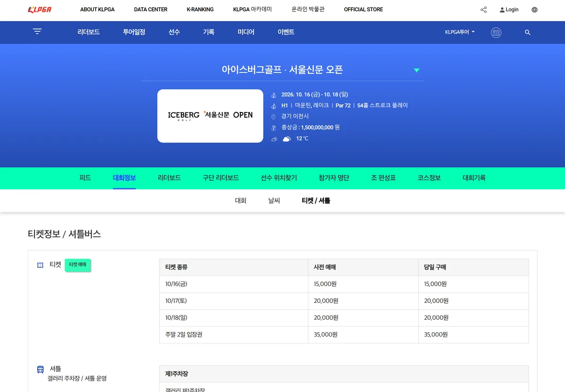The image size is (565, 392).
Task: Open the hamburger filter menu icon
Action: pos(37,32)
